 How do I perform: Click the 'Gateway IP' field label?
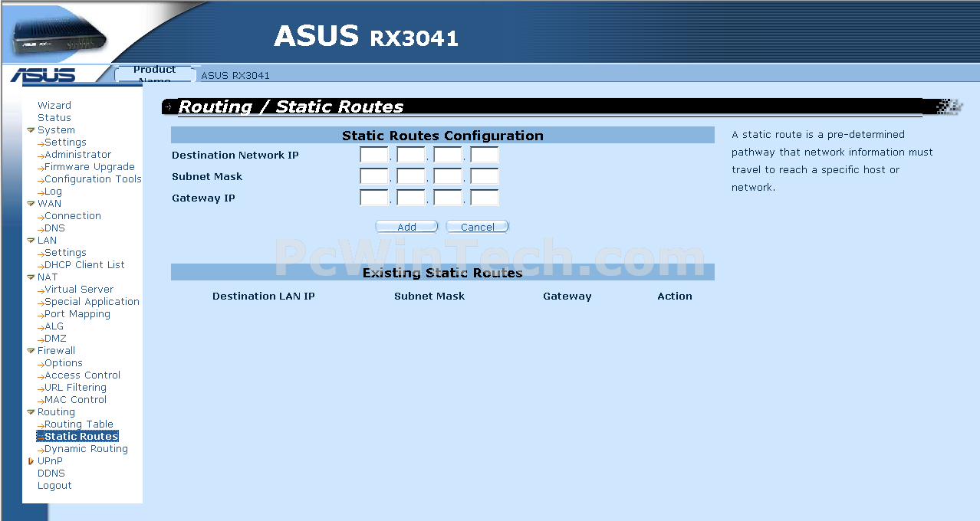tap(203, 198)
